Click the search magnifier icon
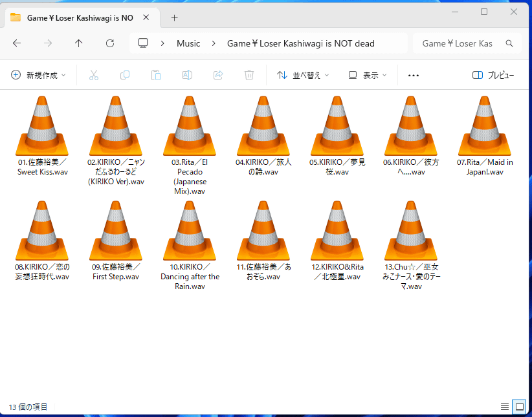Screen dimensions: 532x417 [x=509, y=43]
